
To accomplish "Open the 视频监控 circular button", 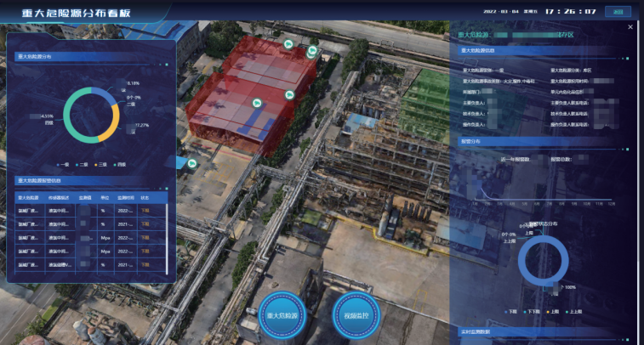I will 356,315.
